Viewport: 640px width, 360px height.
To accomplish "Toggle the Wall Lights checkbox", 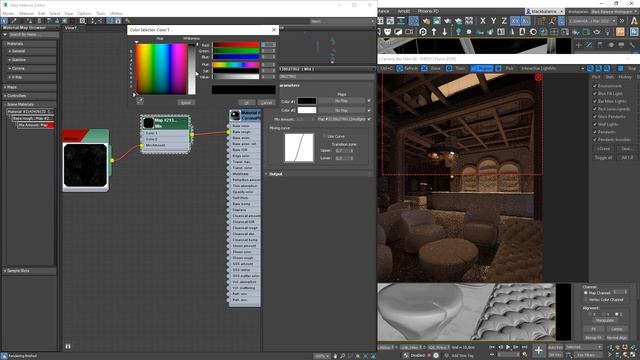I will pyautogui.click(x=595, y=124).
